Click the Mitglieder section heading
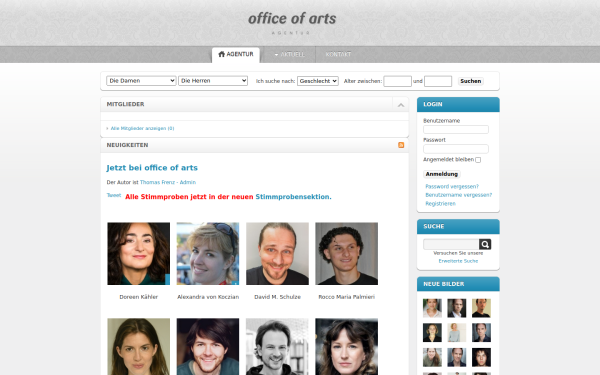Screen dimensions: 600x375 pyautogui.click(x=126, y=104)
